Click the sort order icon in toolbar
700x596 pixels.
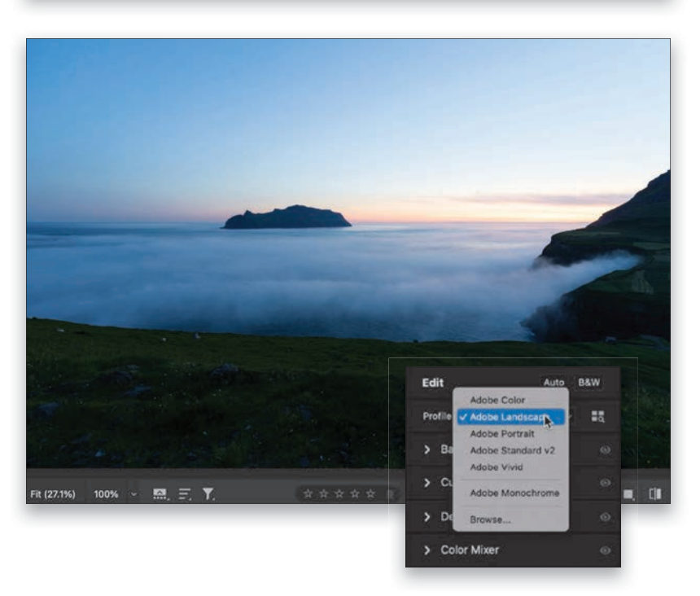click(185, 493)
